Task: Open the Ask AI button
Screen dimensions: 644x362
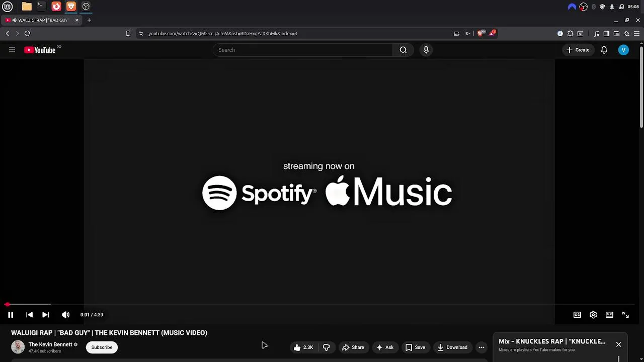Action: 385,347
